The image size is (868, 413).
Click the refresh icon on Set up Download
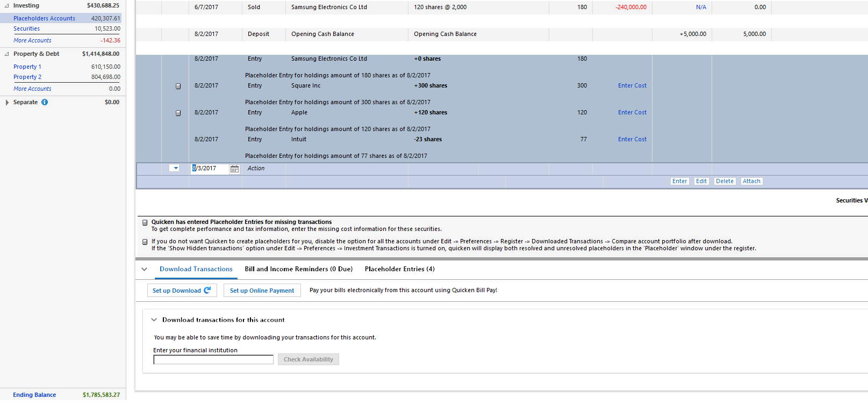207,291
